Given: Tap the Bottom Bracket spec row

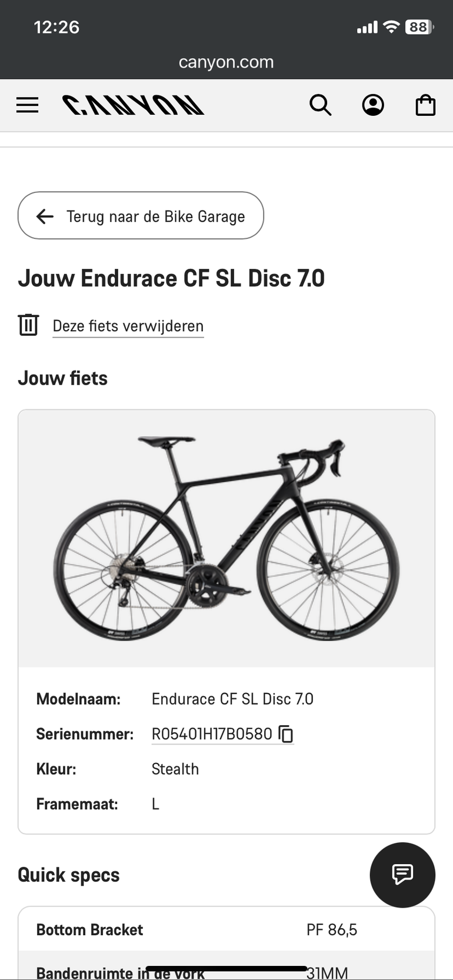Looking at the screenshot, I should pos(226,929).
